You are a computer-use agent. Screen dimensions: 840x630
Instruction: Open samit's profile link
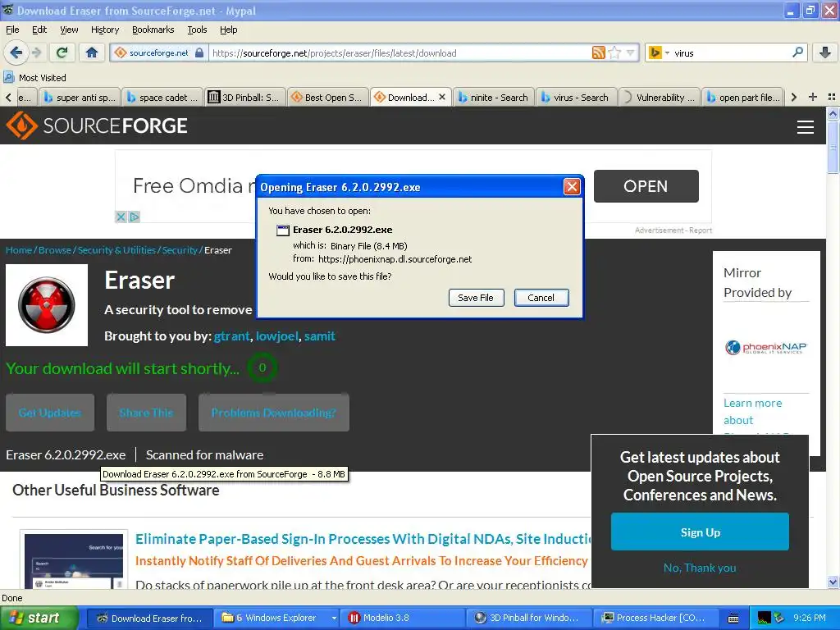pyautogui.click(x=320, y=336)
